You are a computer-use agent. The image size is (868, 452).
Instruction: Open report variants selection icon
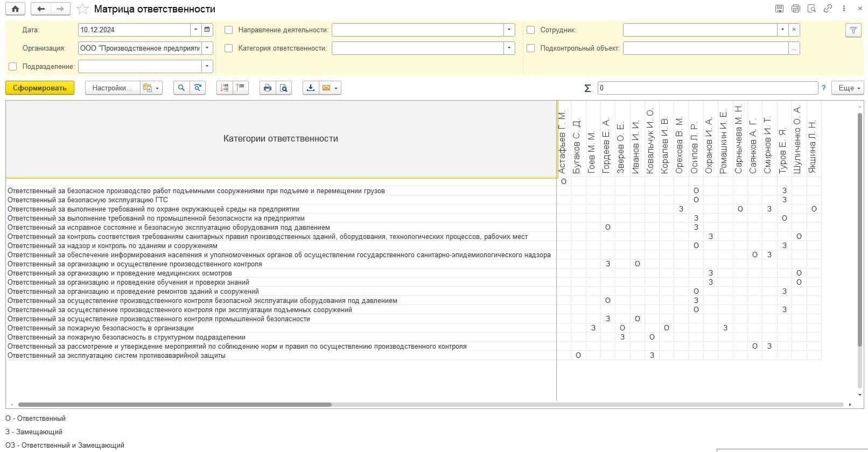151,88
